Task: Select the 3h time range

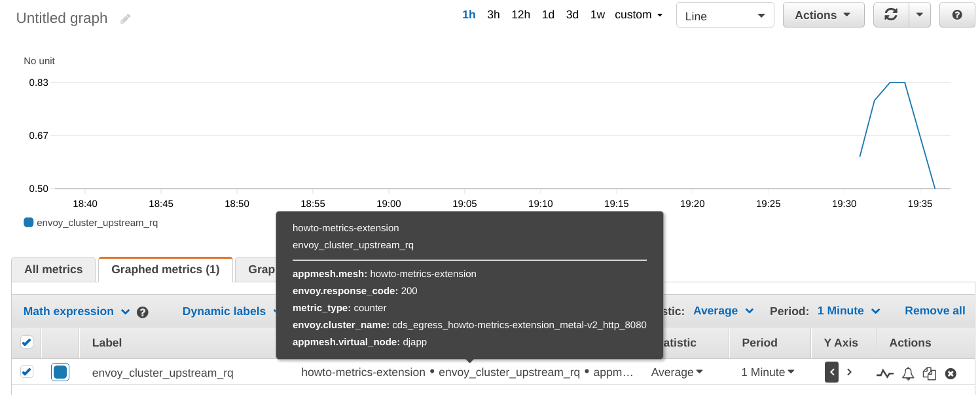Action: point(493,14)
